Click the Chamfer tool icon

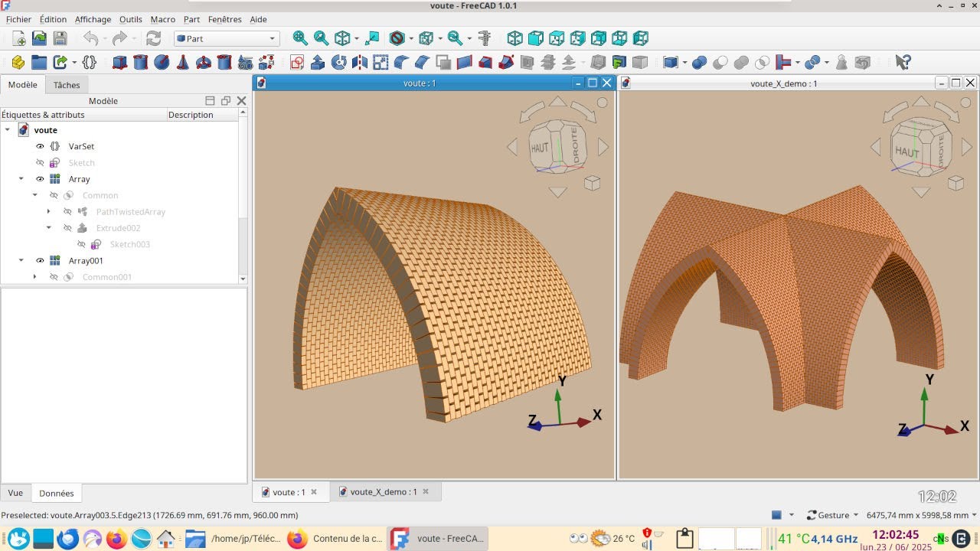pos(422,62)
